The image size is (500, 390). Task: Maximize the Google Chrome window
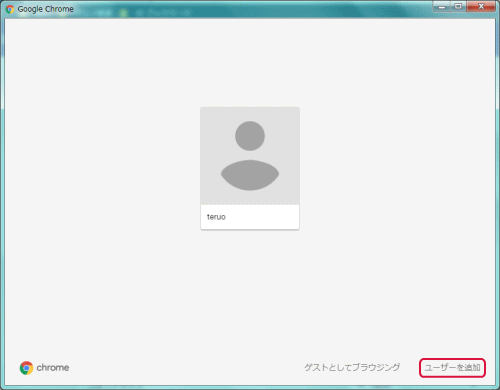tap(458, 7)
